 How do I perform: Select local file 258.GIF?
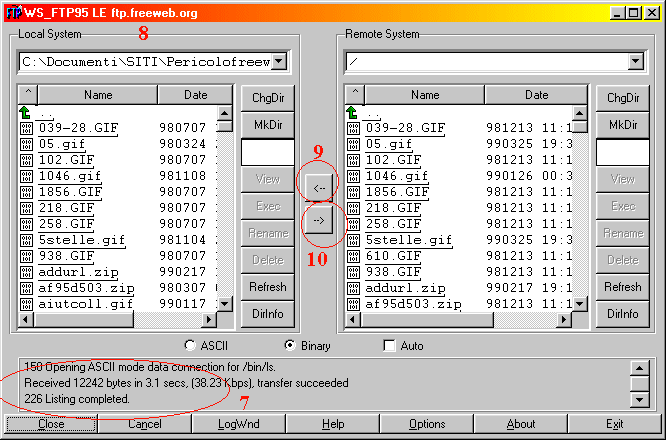66,224
